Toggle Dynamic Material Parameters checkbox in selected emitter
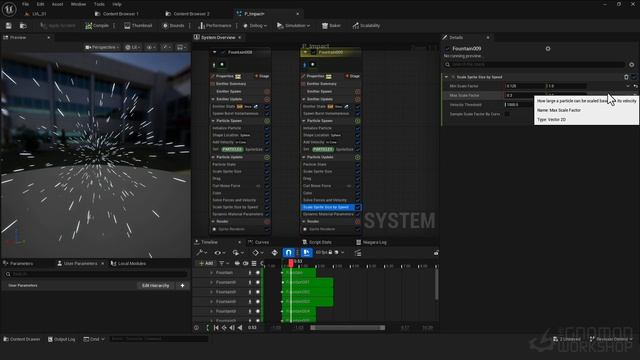Viewport: 640px width, 360px height. [x=358, y=214]
